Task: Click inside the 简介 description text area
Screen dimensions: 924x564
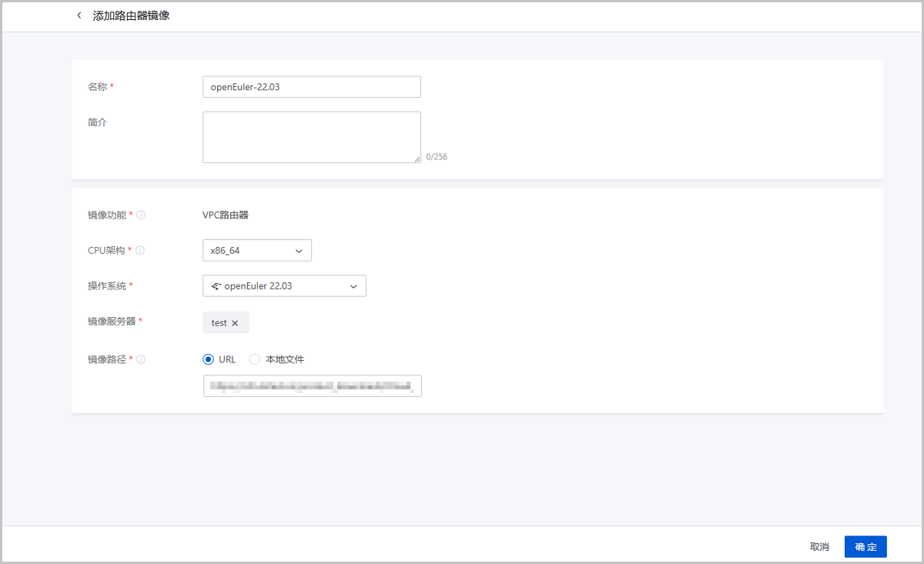Action: (311, 137)
